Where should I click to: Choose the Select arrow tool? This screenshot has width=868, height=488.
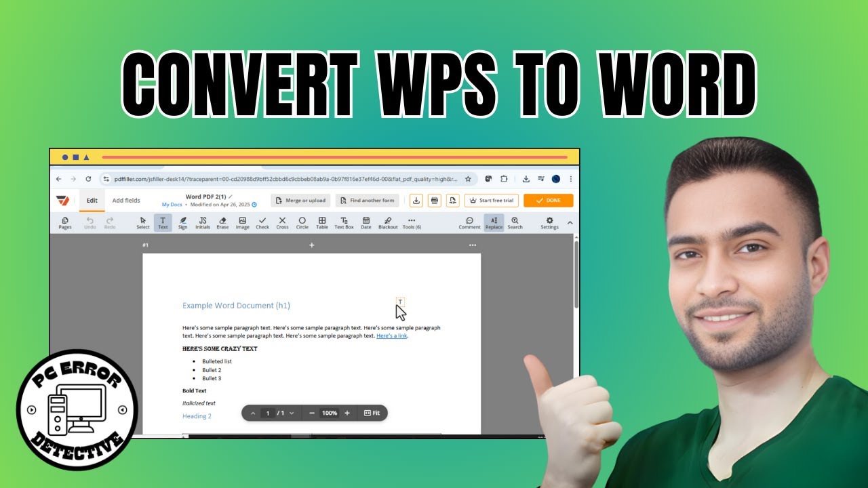pyautogui.click(x=143, y=223)
